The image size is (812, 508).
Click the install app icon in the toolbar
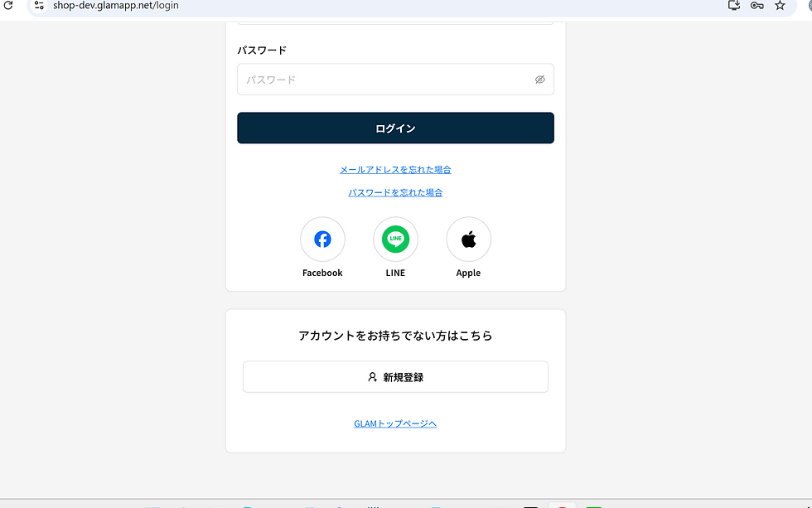click(x=732, y=6)
